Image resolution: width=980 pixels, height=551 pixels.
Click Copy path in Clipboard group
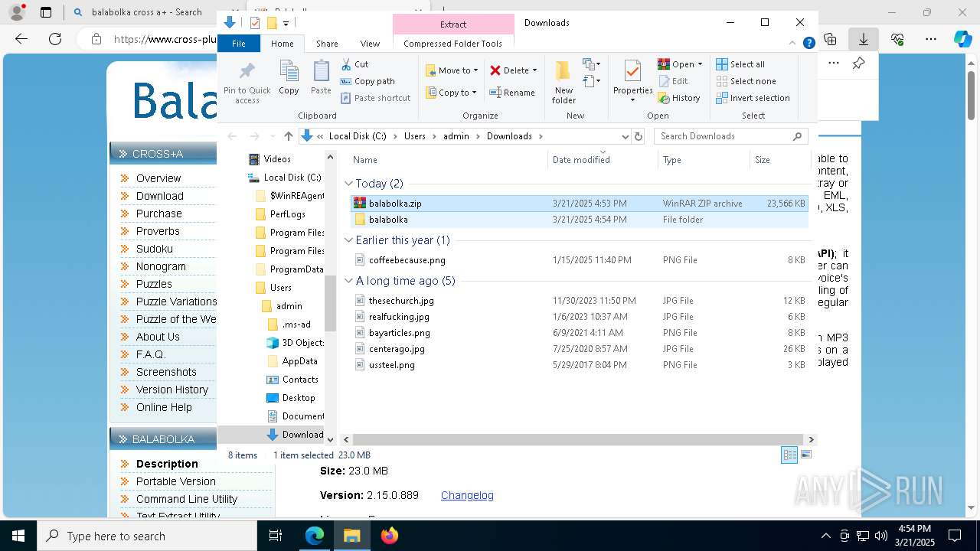pyautogui.click(x=367, y=81)
